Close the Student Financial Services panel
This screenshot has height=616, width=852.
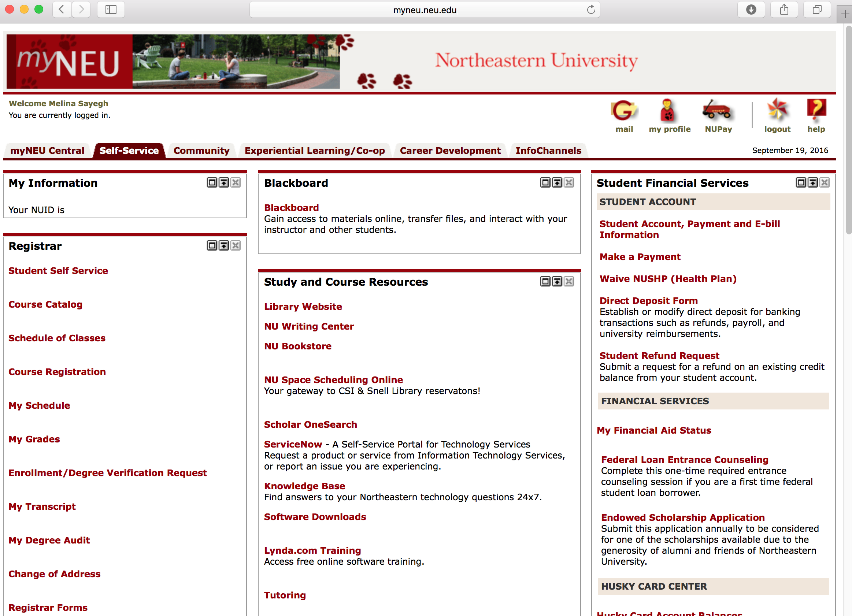click(x=825, y=183)
